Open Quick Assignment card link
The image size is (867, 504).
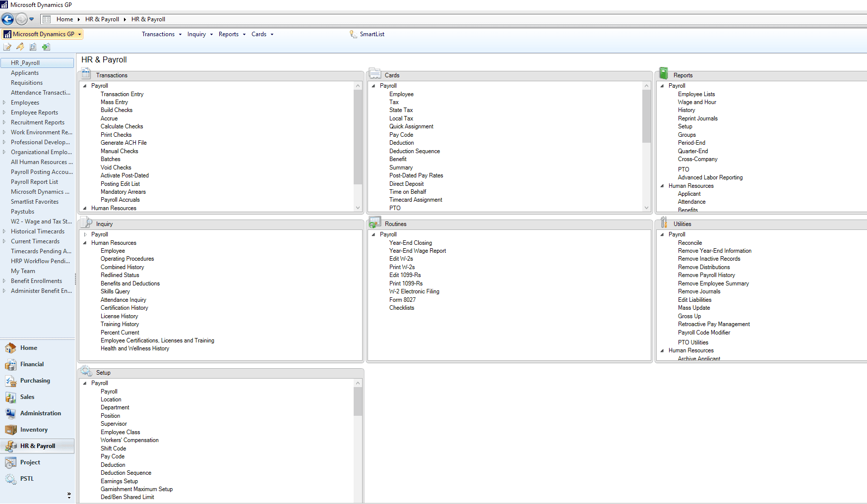(x=411, y=126)
